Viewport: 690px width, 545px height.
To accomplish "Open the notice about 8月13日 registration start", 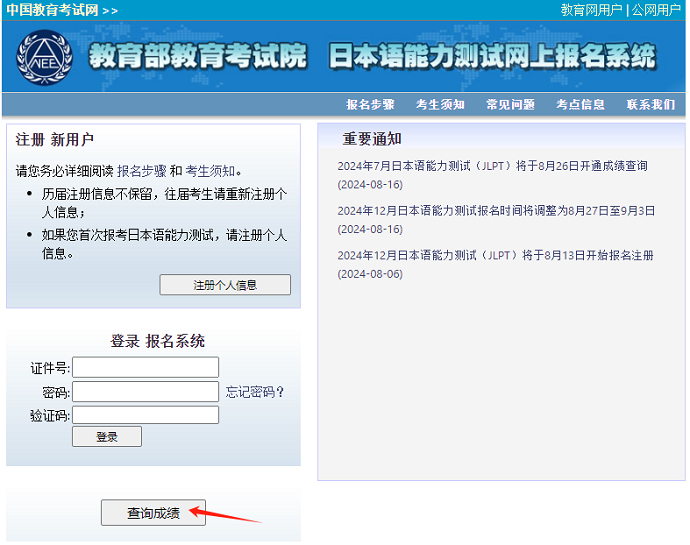I will pyautogui.click(x=495, y=256).
